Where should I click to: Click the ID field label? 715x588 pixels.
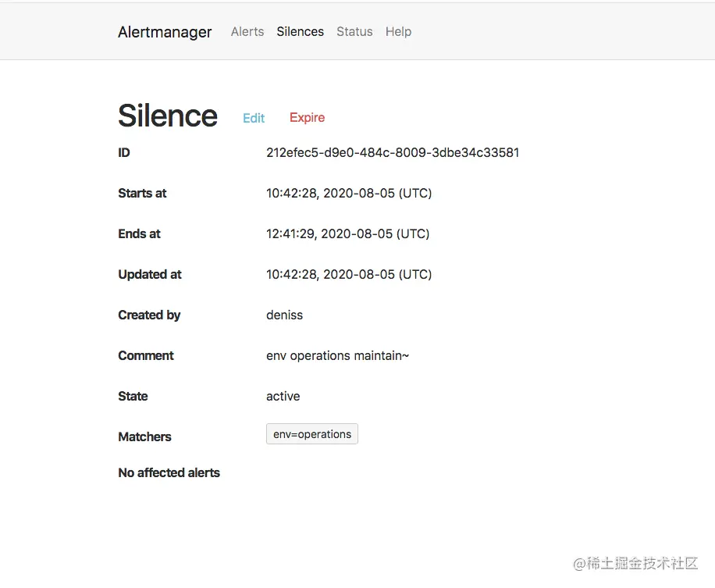[x=123, y=152]
